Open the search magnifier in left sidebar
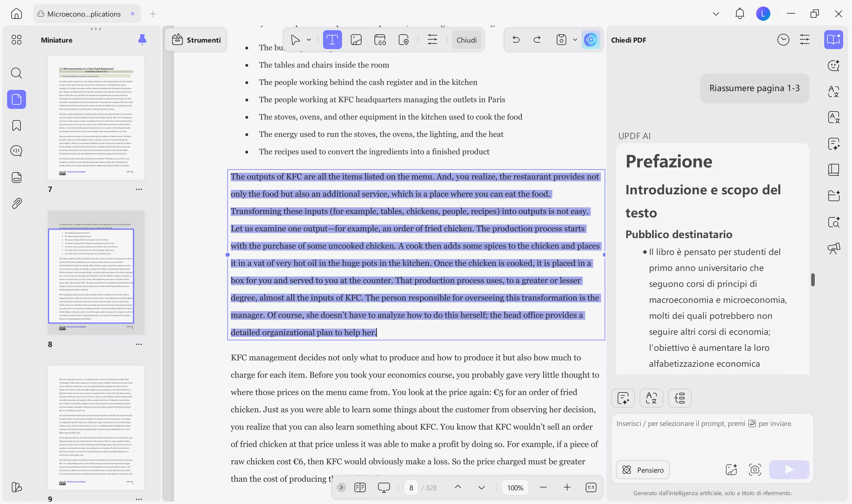The image size is (852, 504). click(16, 73)
